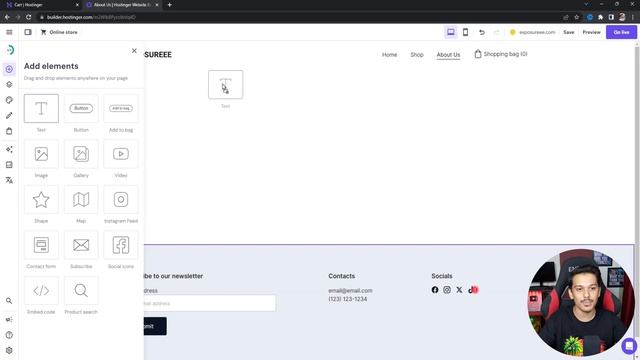Open website styles palette icon
640x360 pixels.
point(9,100)
